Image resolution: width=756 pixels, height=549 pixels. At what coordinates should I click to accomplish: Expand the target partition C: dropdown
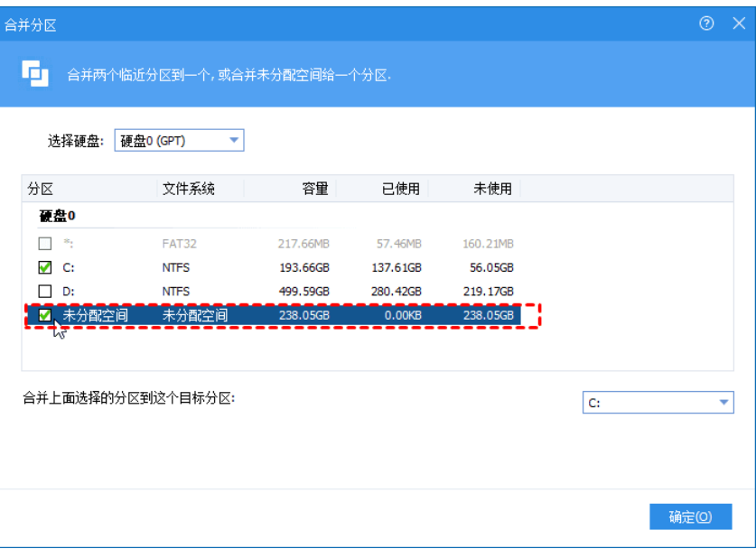coord(723,403)
